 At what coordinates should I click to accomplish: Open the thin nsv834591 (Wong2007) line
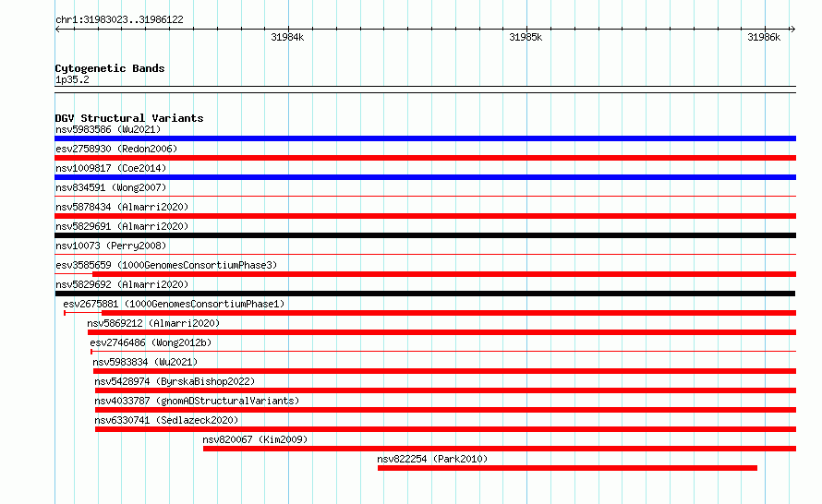425,197
